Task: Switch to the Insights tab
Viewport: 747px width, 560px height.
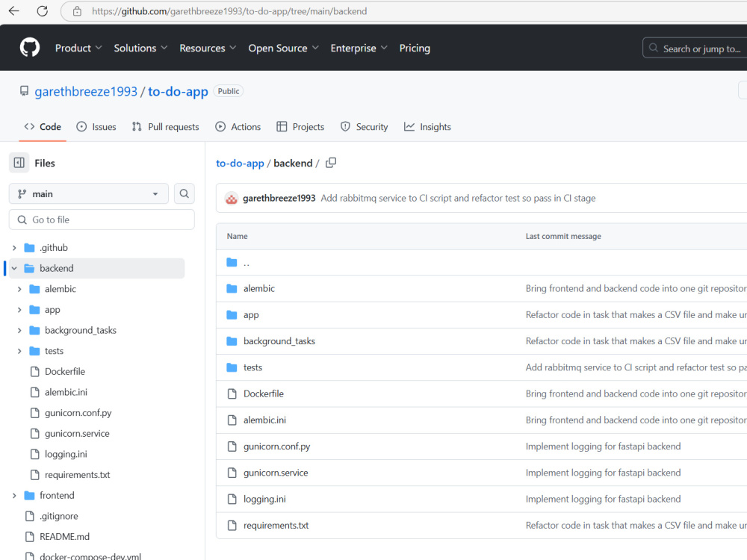Action: pyautogui.click(x=427, y=127)
